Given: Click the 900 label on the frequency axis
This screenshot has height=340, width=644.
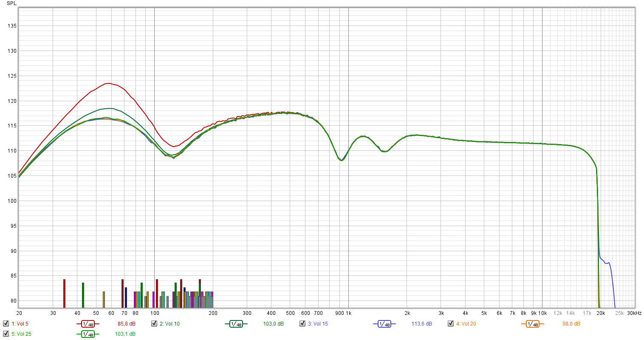Looking at the screenshot, I should [339, 313].
